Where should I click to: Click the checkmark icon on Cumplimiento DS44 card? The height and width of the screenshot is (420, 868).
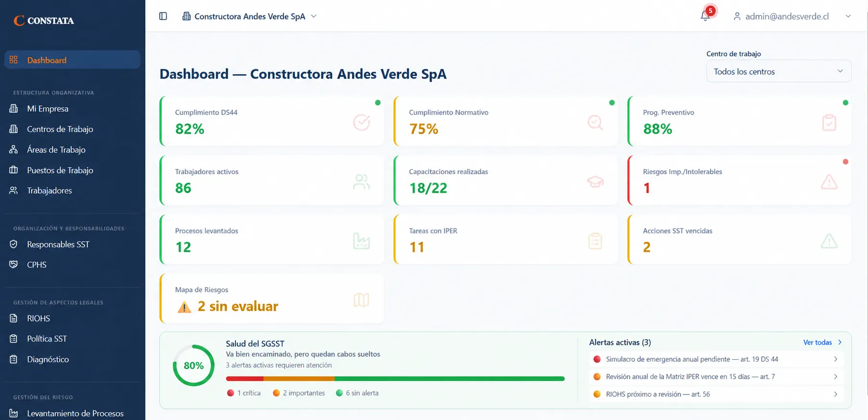[361, 122]
